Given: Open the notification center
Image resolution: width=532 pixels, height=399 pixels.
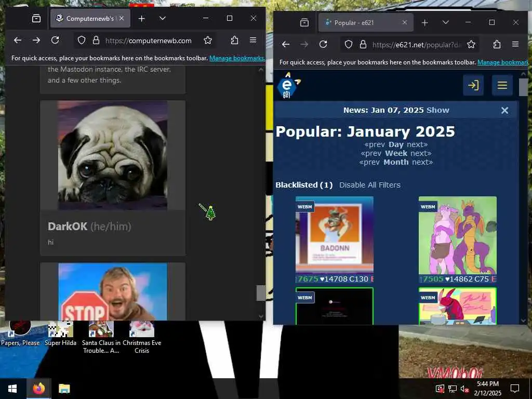Looking at the screenshot, I should 515,389.
